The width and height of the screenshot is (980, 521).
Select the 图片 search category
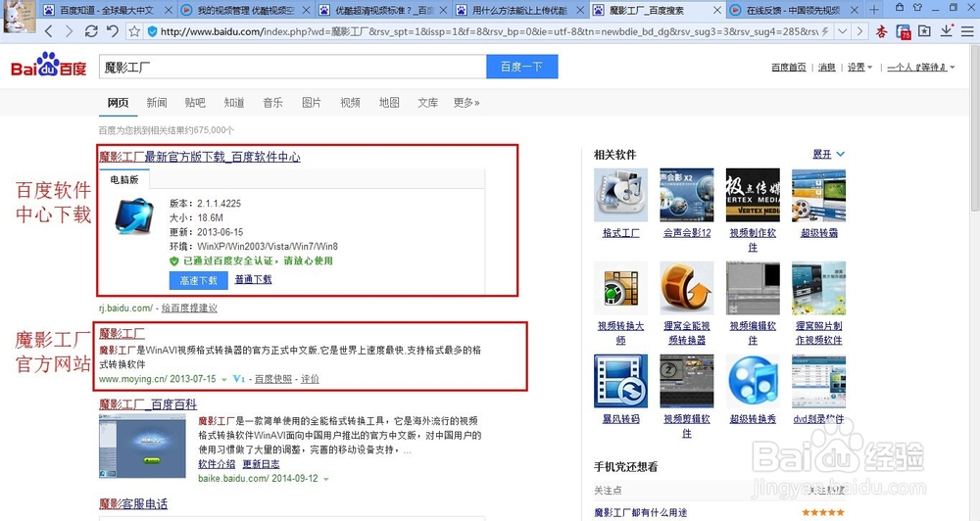[312, 103]
